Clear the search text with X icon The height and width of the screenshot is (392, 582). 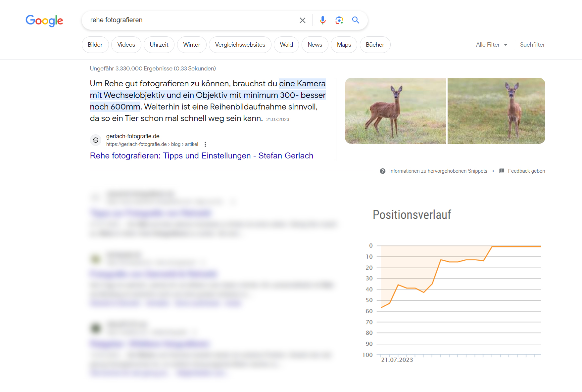coord(302,20)
